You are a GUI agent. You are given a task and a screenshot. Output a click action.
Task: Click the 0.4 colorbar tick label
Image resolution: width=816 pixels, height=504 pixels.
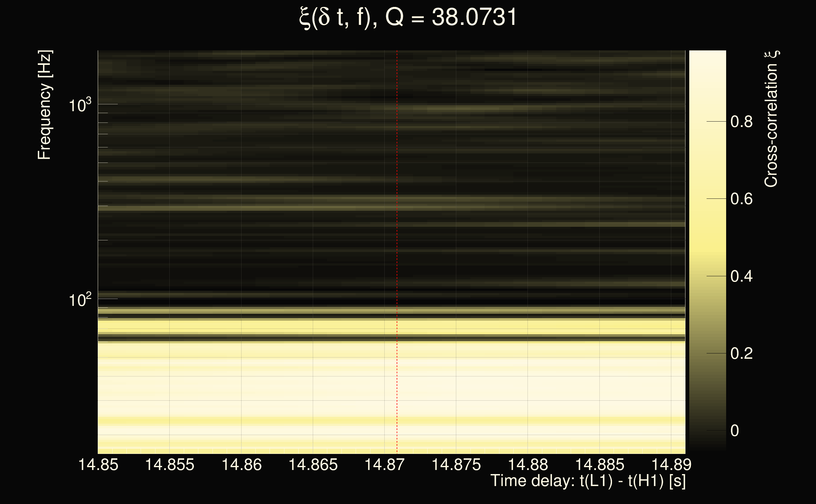[x=741, y=276]
